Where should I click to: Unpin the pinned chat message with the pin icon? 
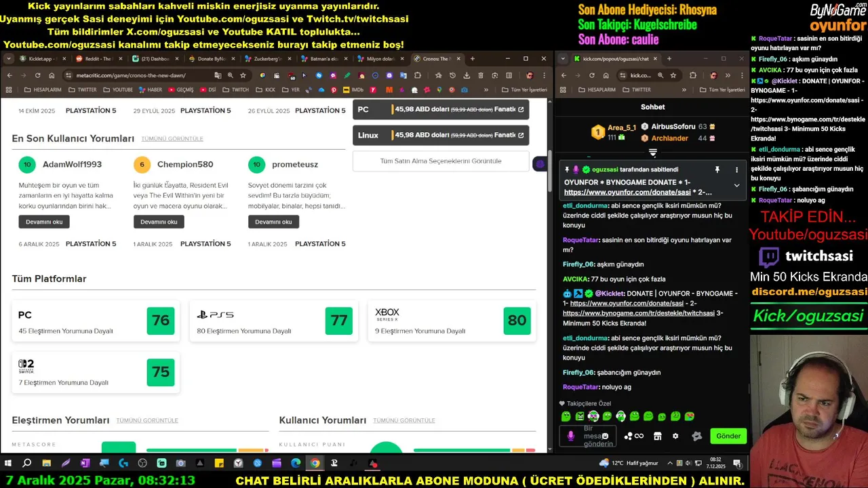[x=717, y=169]
